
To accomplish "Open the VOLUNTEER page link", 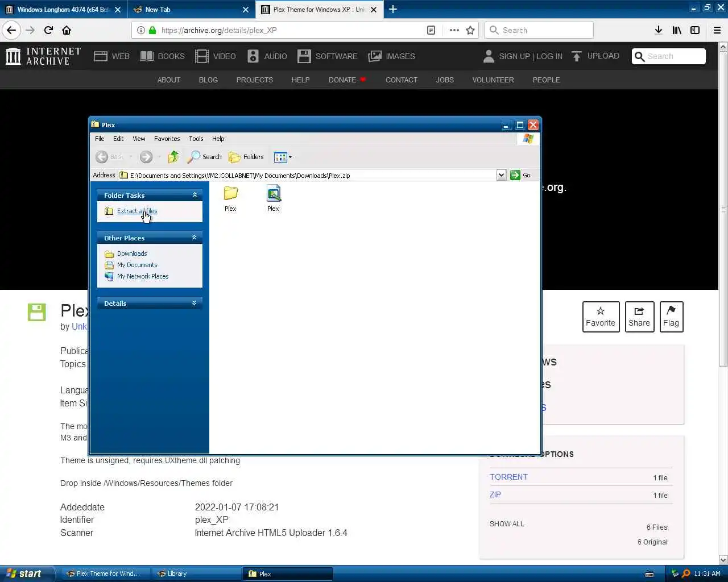I will [493, 80].
